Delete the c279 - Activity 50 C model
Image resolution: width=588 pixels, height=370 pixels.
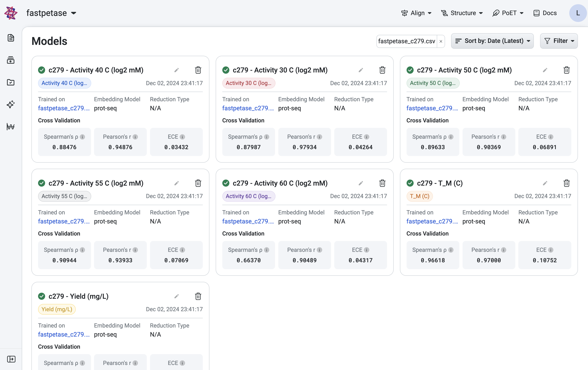[566, 70]
